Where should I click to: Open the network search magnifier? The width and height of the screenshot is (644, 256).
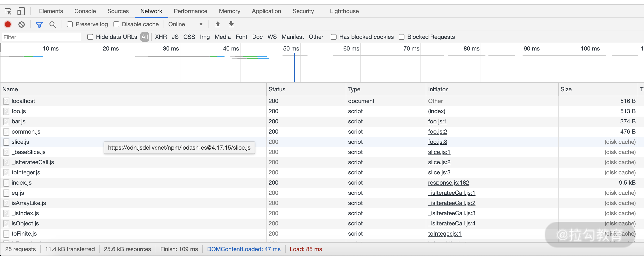(53, 24)
